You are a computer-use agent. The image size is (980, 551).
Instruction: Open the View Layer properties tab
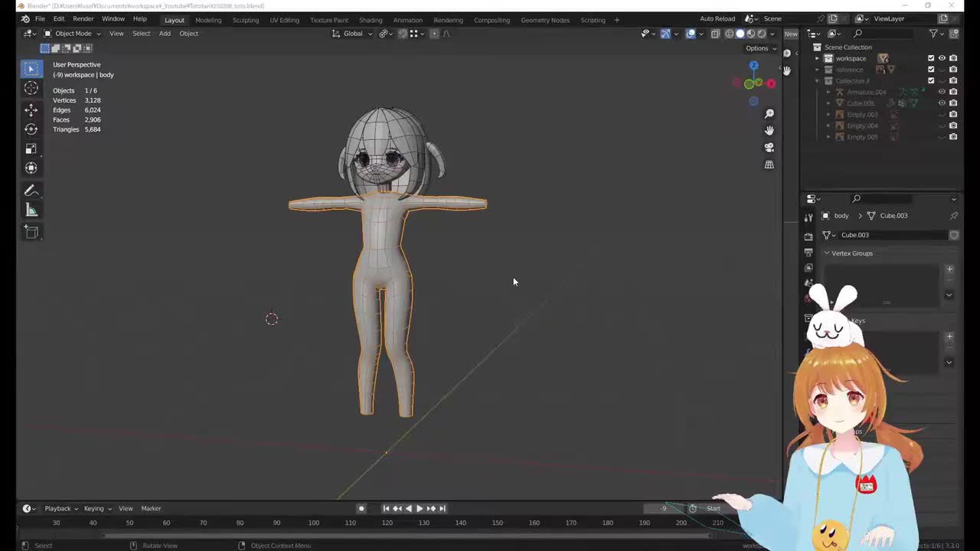tap(808, 267)
